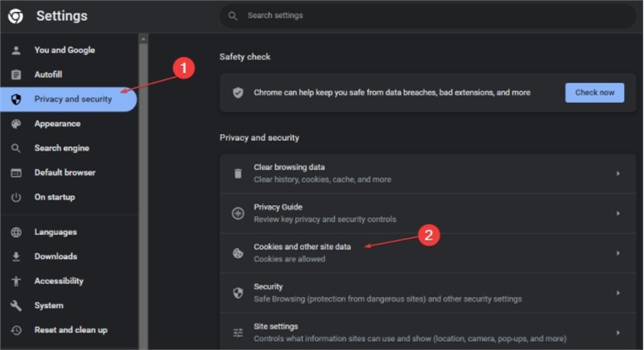Viewport: 644px width, 350px height.
Task: Click the Autofill clipboard icon
Action: coord(16,75)
